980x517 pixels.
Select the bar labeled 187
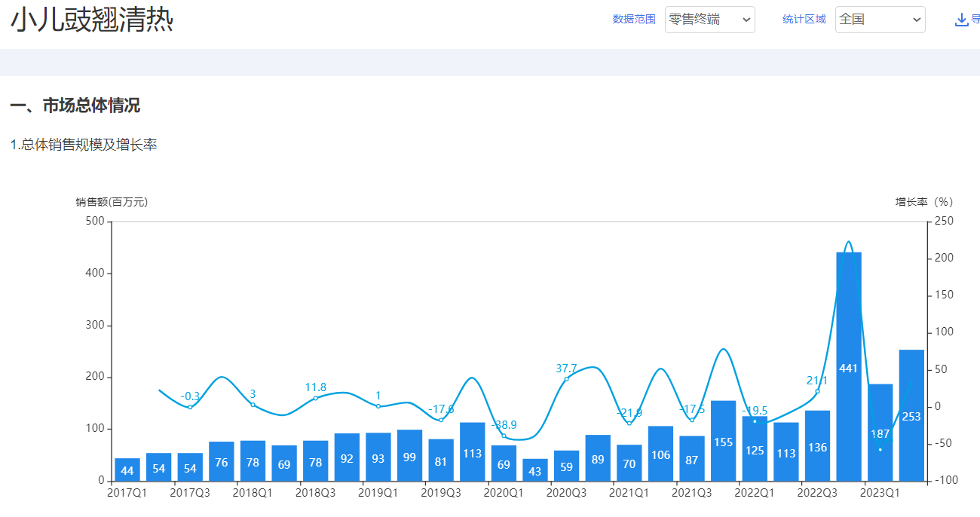880,433
